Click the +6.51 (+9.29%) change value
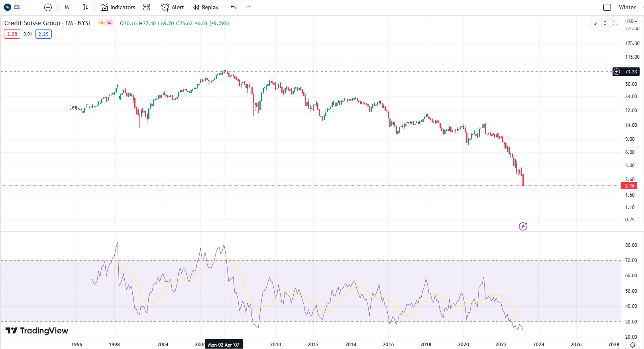 (x=212, y=24)
